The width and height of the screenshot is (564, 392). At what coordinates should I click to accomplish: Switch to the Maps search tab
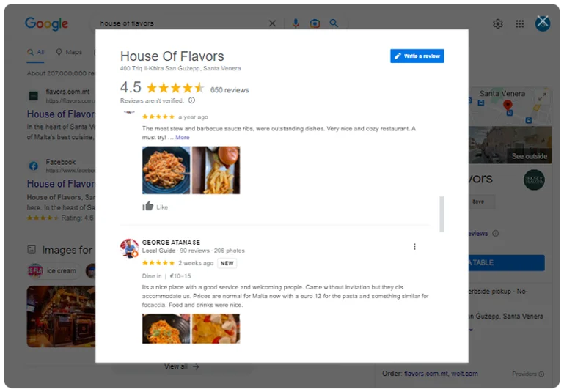[x=69, y=52]
